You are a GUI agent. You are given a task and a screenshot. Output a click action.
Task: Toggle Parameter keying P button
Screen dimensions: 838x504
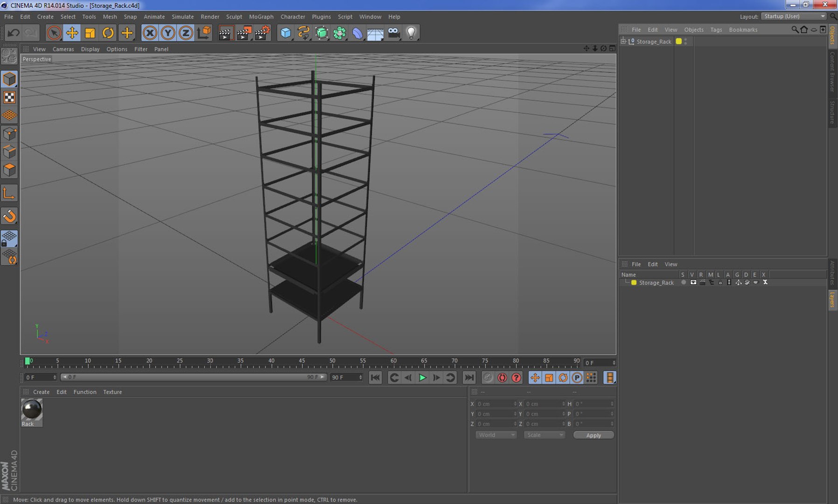pos(577,378)
